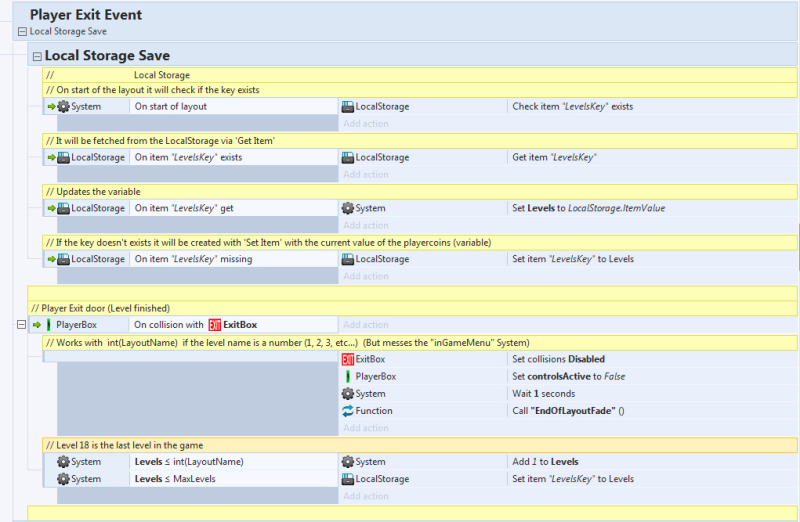Image resolution: width=800 pixels, height=522 pixels.
Task: Click System gear icon beside 'Add 1 to Levels'
Action: click(347, 462)
